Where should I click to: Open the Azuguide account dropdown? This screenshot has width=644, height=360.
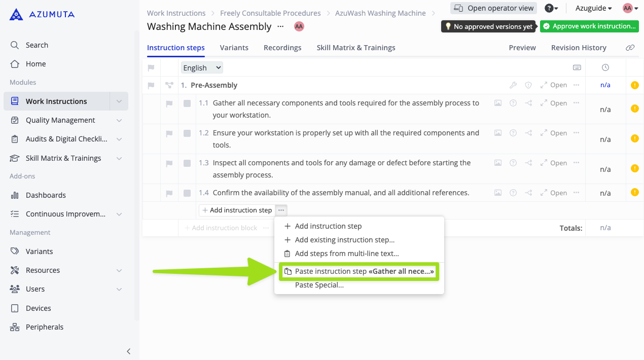point(593,8)
